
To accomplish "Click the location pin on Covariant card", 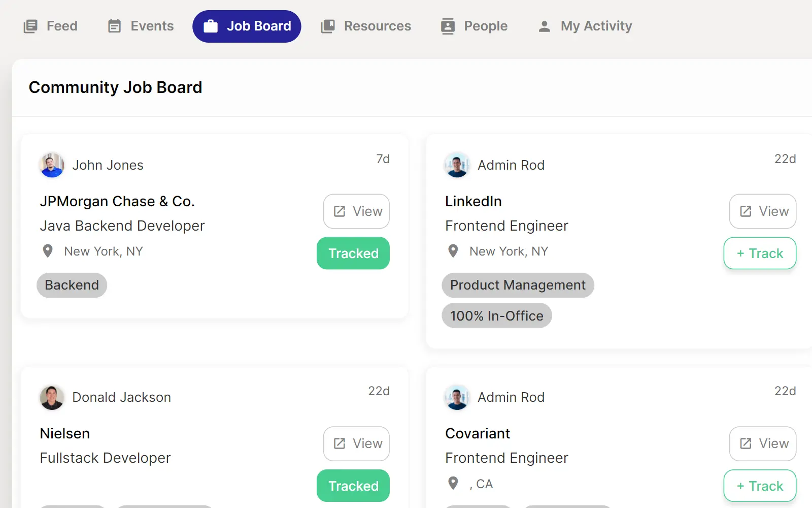I will [x=453, y=483].
